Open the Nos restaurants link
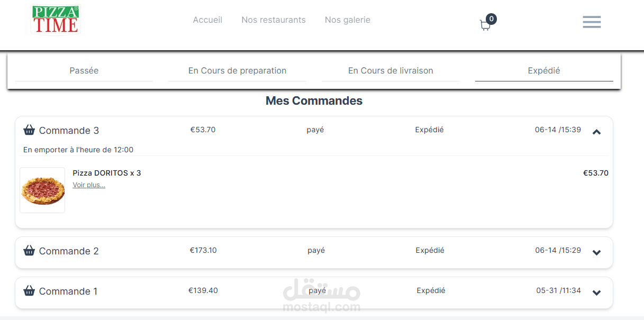Viewport: 644px width, 320px height. point(274,20)
